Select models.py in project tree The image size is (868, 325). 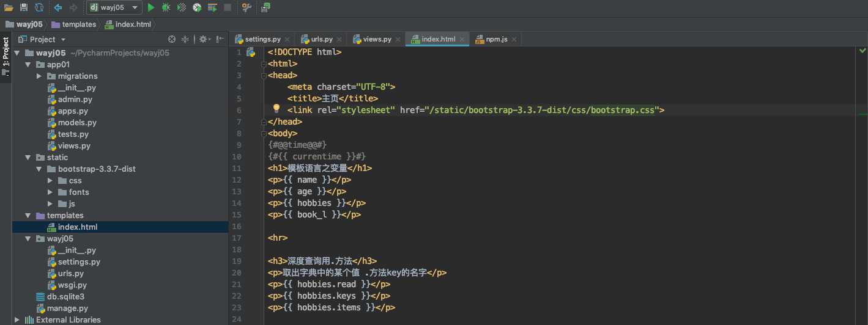72,123
